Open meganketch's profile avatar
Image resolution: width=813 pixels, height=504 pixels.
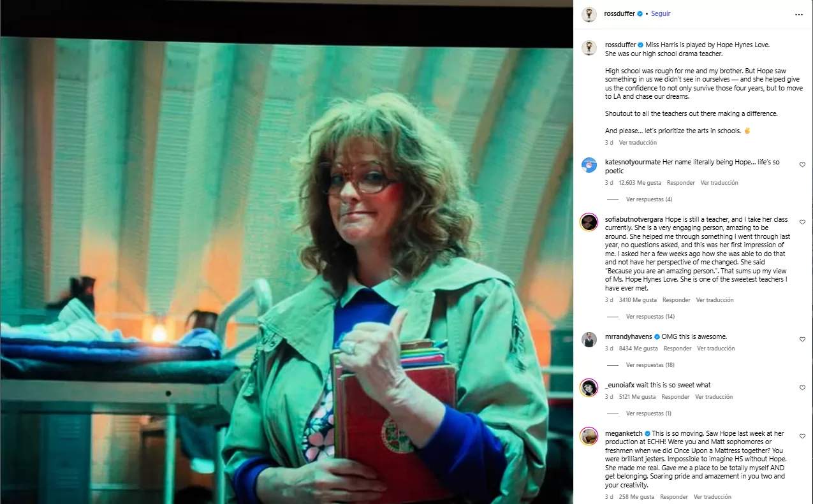pos(589,436)
